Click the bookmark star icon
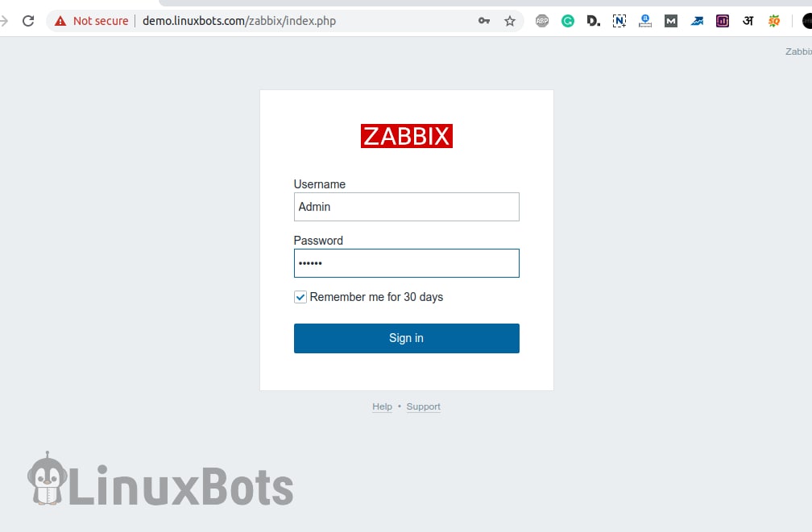 (510, 20)
